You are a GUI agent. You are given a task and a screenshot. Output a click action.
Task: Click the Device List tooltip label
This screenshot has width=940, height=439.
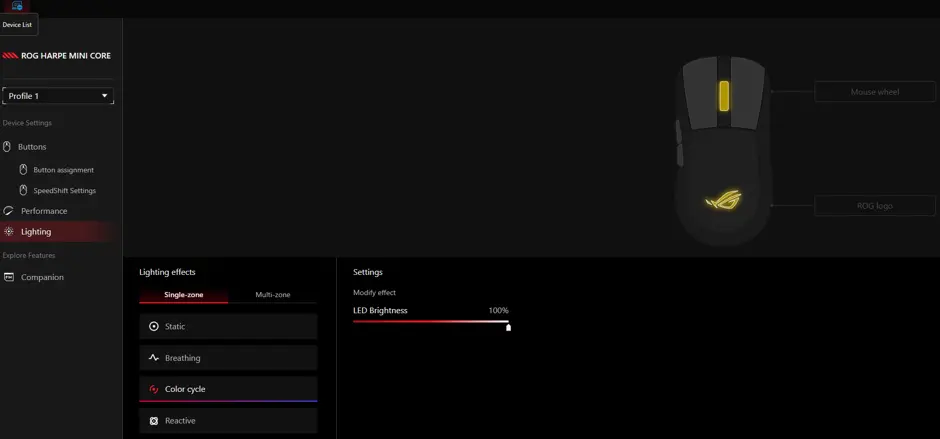(18, 25)
